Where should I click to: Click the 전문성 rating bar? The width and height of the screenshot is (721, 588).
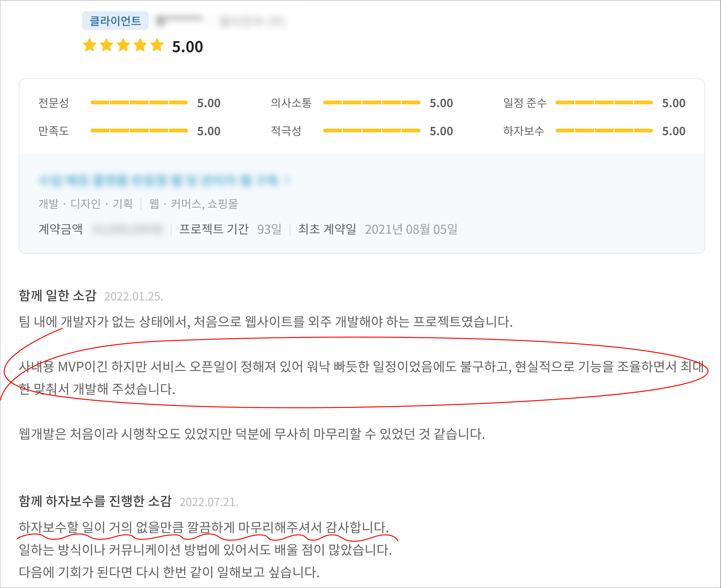coord(139,103)
